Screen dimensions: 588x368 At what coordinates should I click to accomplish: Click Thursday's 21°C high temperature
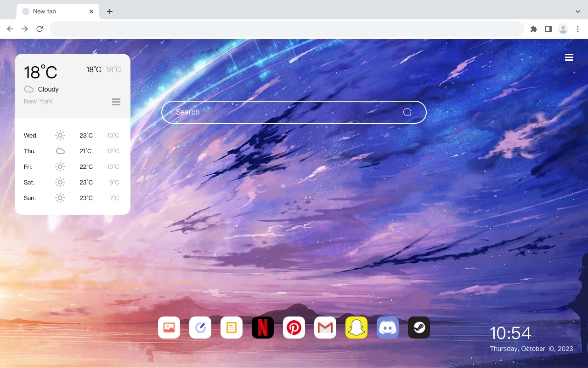tap(85, 151)
